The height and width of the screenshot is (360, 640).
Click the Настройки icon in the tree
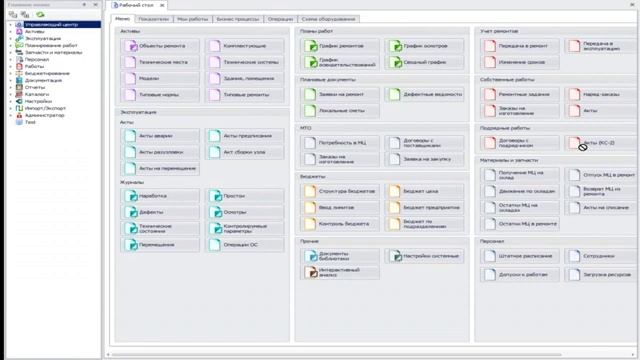click(19, 101)
